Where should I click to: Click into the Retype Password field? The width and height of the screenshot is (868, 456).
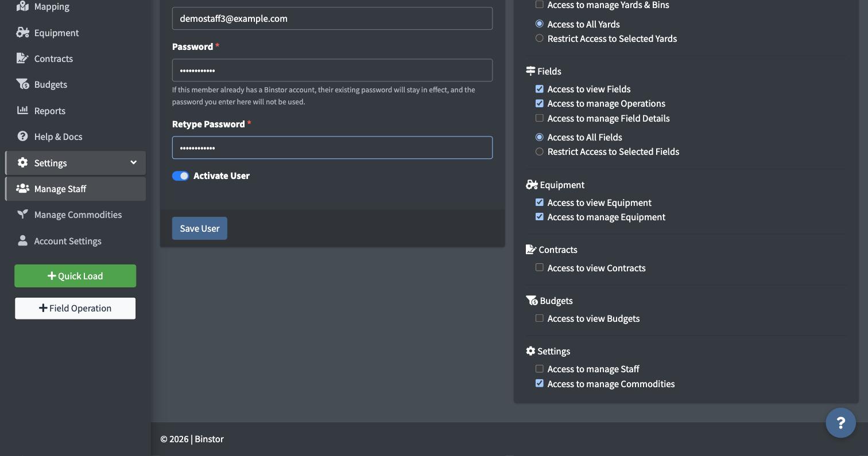332,147
